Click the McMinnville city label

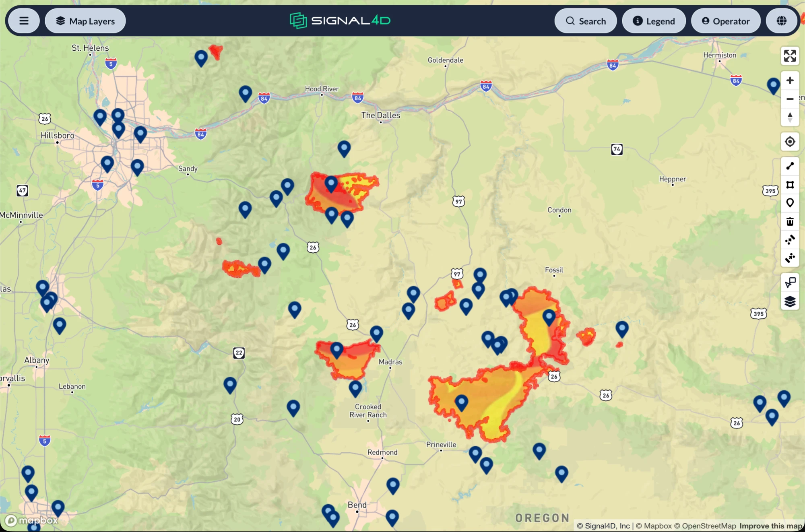(22, 215)
